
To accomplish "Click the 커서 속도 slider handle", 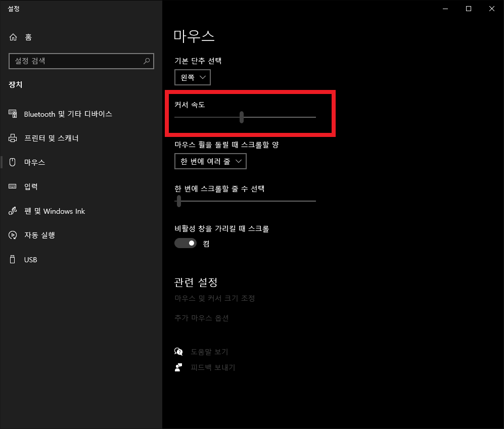I will tap(242, 117).
